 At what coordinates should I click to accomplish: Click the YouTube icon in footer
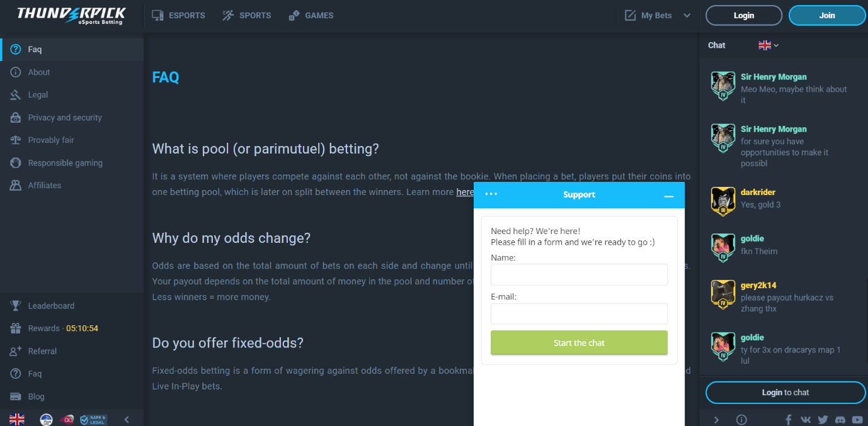[x=857, y=420]
